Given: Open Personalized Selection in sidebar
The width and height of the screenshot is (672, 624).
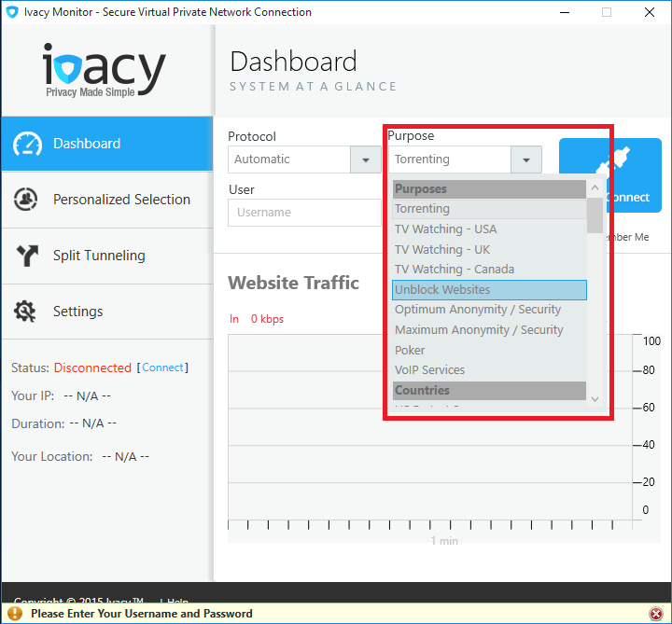Looking at the screenshot, I should coord(107,200).
